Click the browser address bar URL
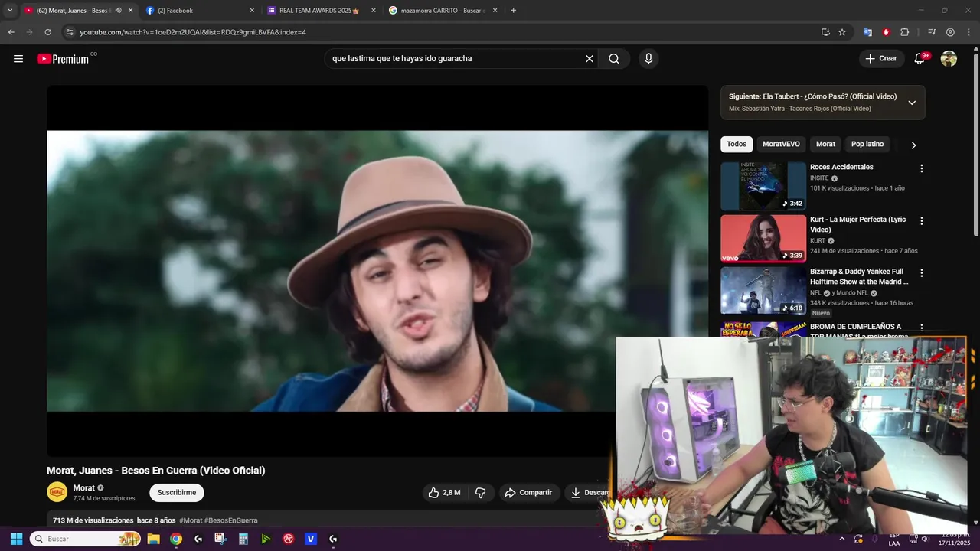This screenshot has width=980, height=551. coord(193,32)
